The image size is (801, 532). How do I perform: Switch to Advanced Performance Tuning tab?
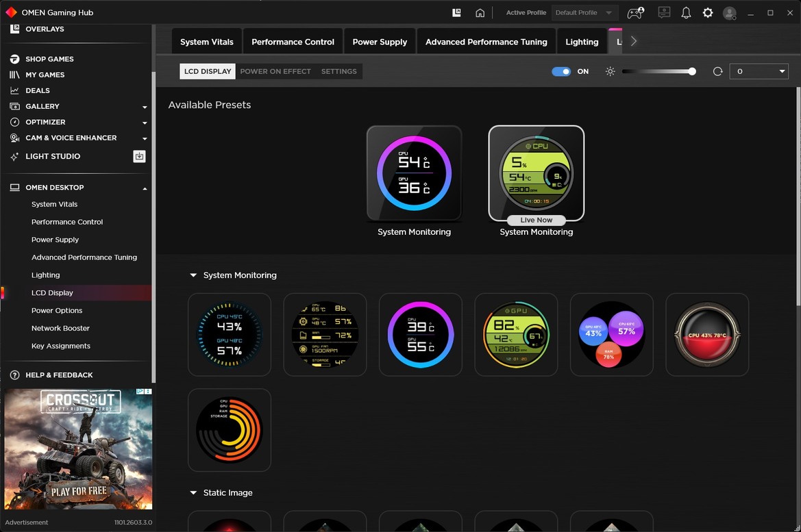point(486,42)
